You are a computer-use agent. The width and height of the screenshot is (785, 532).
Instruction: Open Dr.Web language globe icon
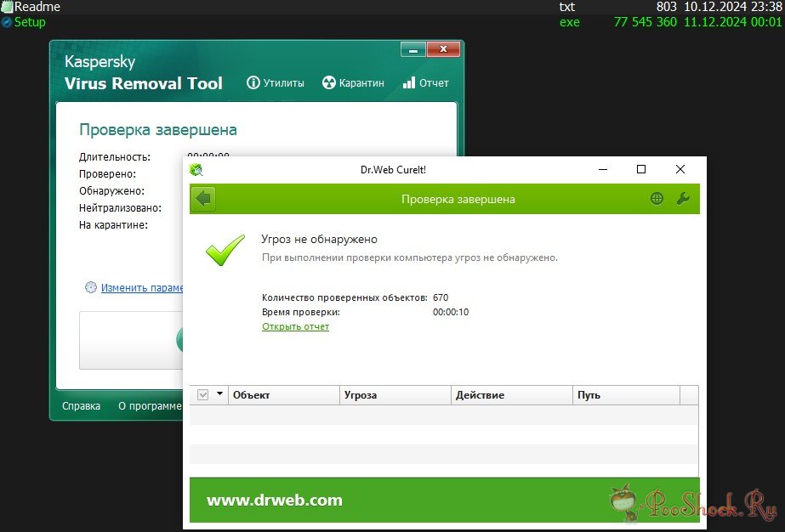point(657,199)
